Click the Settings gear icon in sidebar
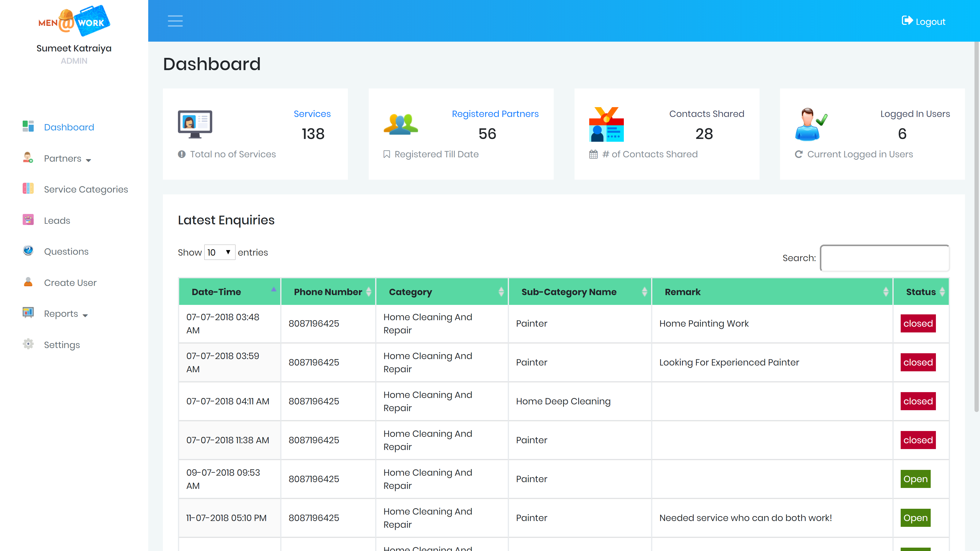Viewport: 980px width, 551px height. click(x=28, y=344)
